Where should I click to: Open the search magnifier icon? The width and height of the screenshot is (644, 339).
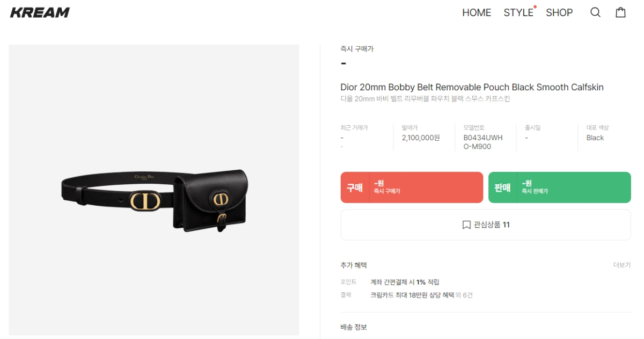[x=595, y=12]
